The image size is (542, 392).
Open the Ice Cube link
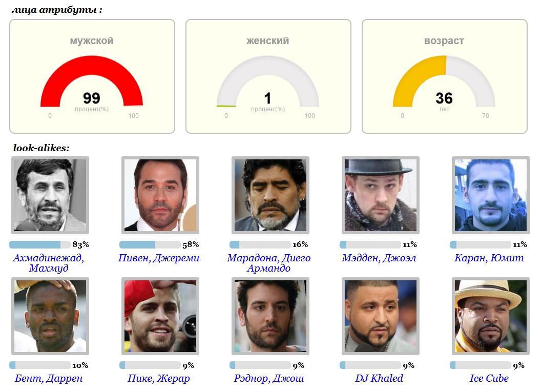coord(489,378)
